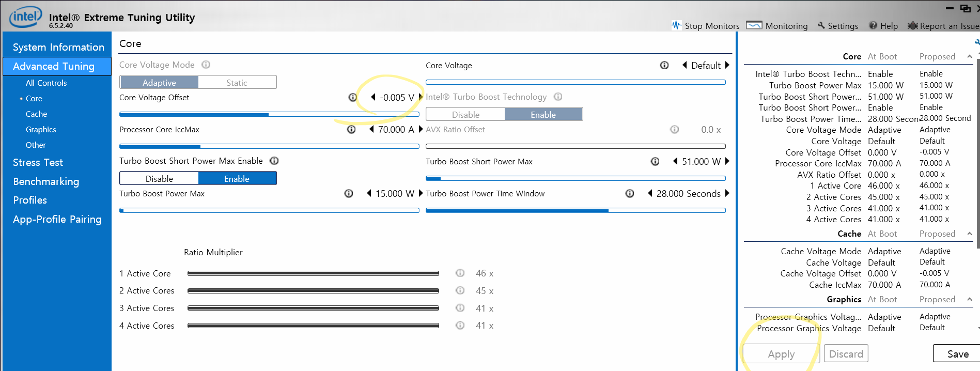This screenshot has height=371, width=980.
Task: Disable Intel Turbo Boost Technology
Action: click(x=465, y=114)
